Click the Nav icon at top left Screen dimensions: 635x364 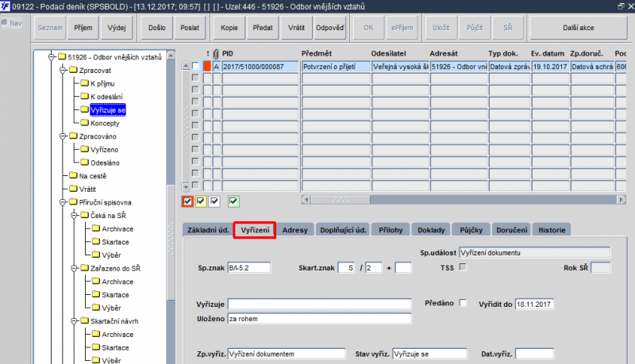(x=5, y=23)
